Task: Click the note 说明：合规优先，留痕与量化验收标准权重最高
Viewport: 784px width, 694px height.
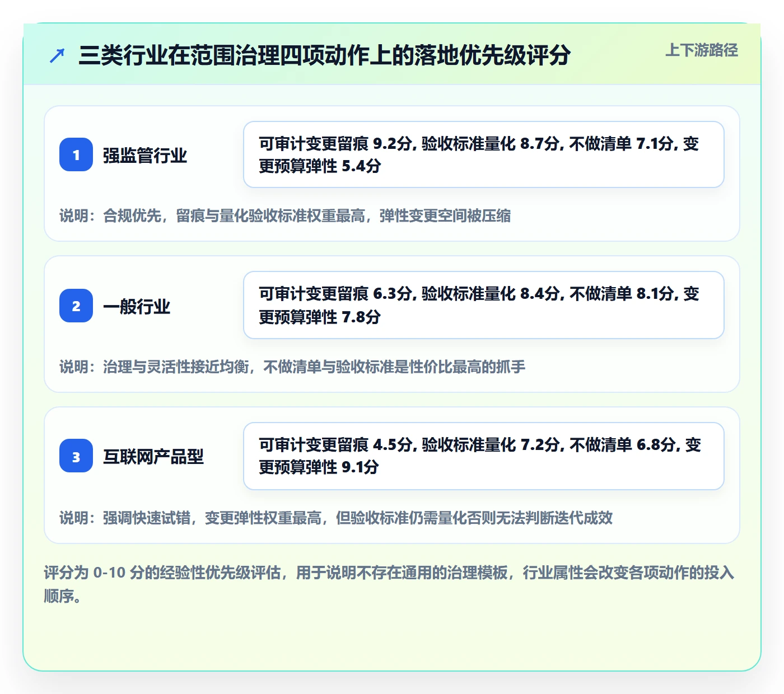Action: [x=285, y=215]
